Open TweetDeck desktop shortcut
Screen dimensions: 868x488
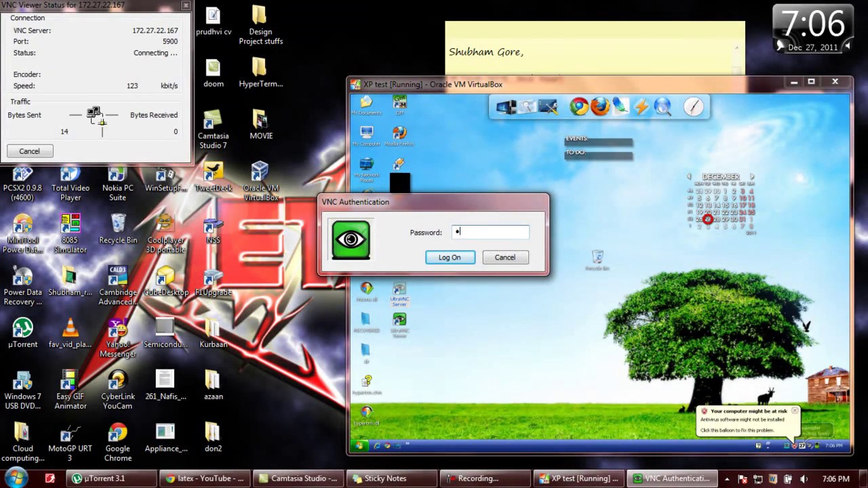point(213,176)
